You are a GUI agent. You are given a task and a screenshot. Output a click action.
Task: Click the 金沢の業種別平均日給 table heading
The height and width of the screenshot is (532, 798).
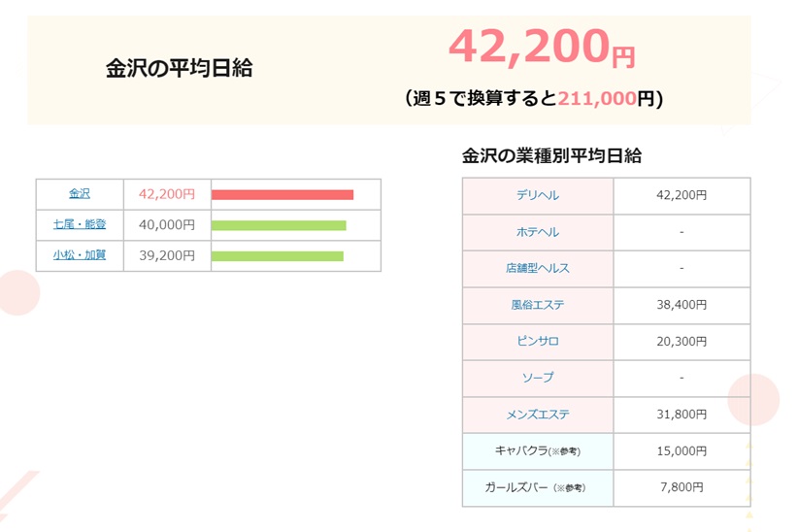point(551,155)
